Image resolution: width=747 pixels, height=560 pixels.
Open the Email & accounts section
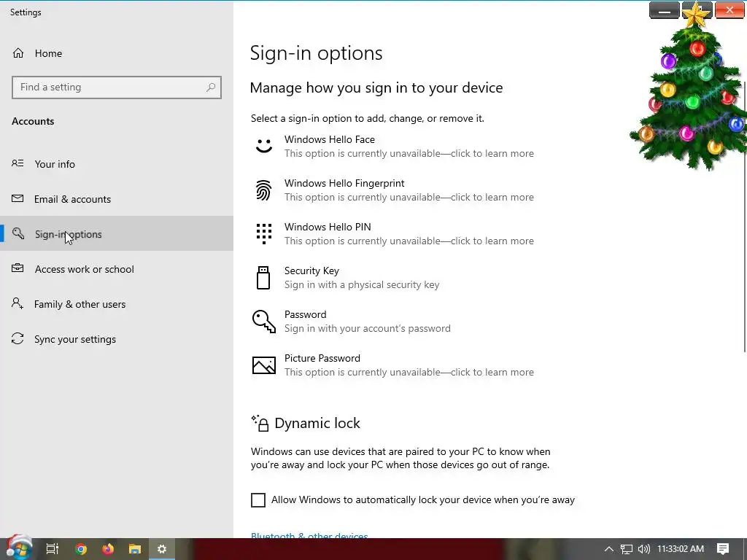pyautogui.click(x=117, y=199)
